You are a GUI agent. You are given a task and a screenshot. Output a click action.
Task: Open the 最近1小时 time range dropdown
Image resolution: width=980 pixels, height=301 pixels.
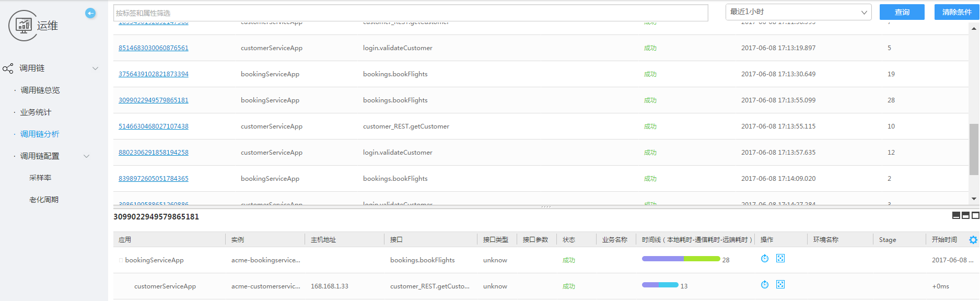pos(798,12)
